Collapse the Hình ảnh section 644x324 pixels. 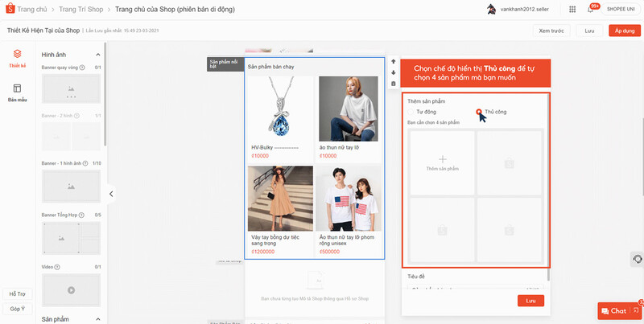pos(97,55)
